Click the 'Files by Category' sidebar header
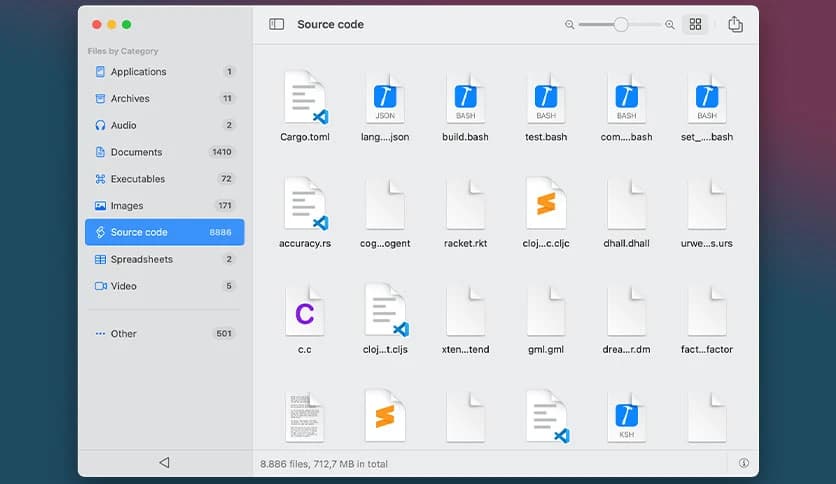The width and height of the screenshot is (836, 484). click(x=123, y=51)
